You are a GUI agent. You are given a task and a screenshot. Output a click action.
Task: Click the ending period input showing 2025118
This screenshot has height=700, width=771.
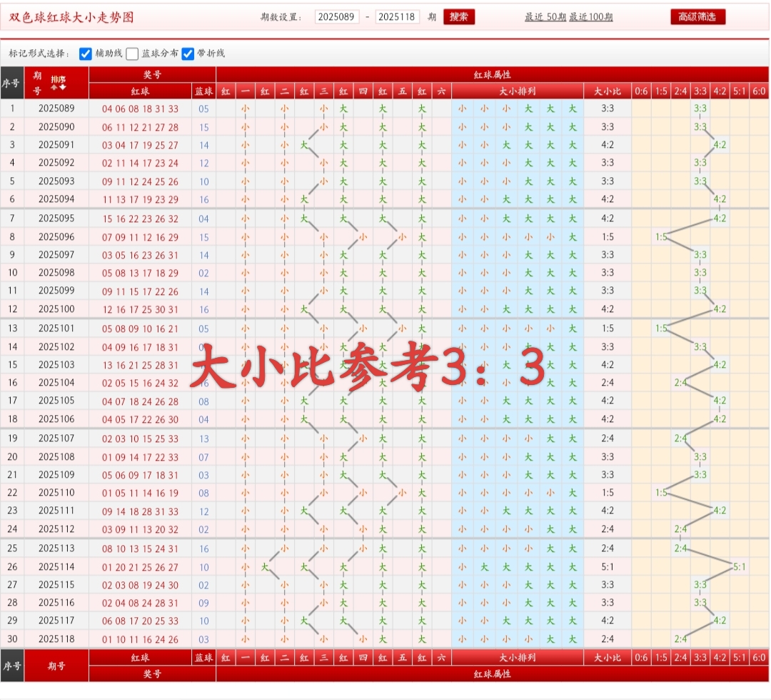[x=398, y=17]
